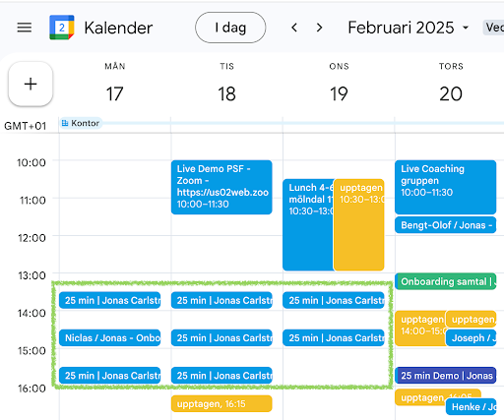The height and width of the screenshot is (420, 504).
Task: Open the hamburger main menu
Action: [25, 28]
